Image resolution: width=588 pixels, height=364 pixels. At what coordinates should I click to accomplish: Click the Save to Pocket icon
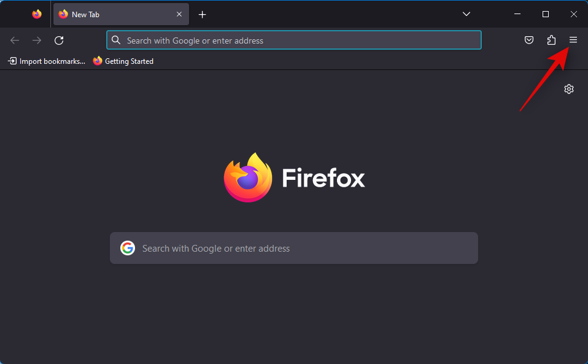coord(528,40)
